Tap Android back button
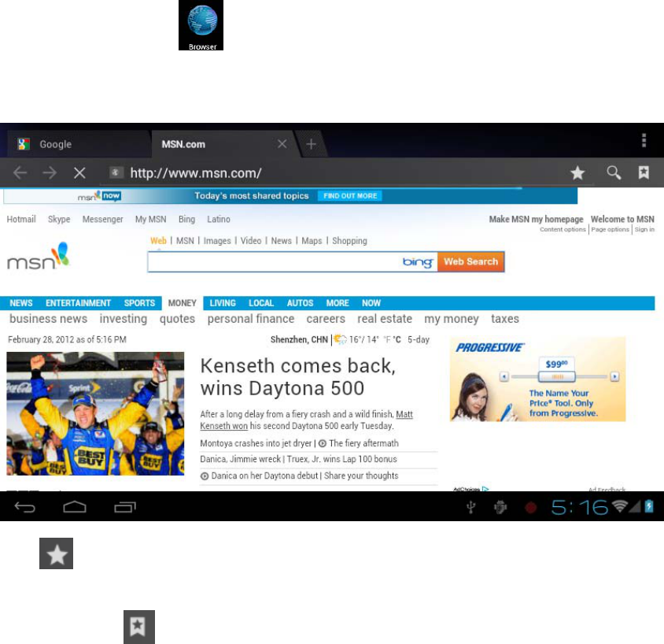 click(x=24, y=507)
